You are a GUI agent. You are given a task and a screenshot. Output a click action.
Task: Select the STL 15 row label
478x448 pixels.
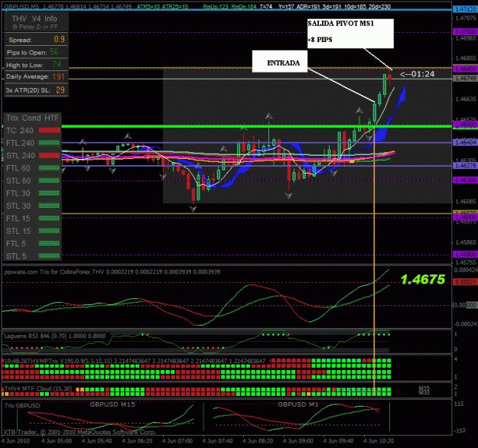pyautogui.click(x=18, y=232)
